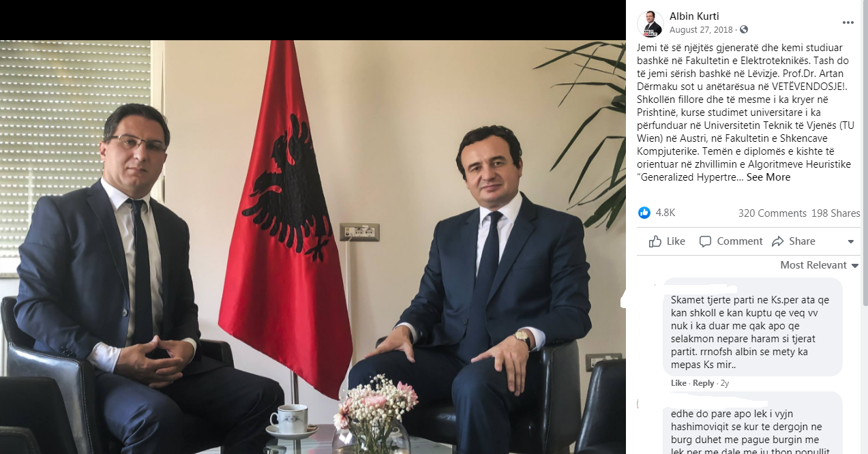
Task: Open the Albin Kurti profile name link
Action: [x=694, y=16]
